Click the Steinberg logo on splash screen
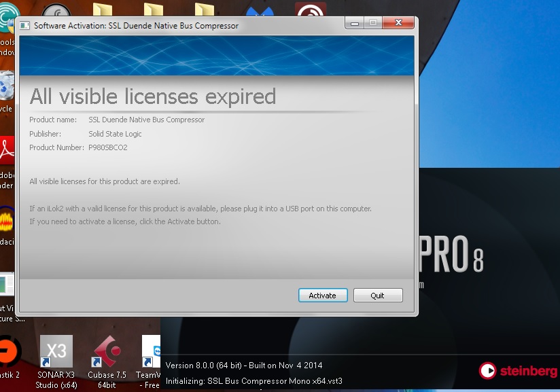 517,370
